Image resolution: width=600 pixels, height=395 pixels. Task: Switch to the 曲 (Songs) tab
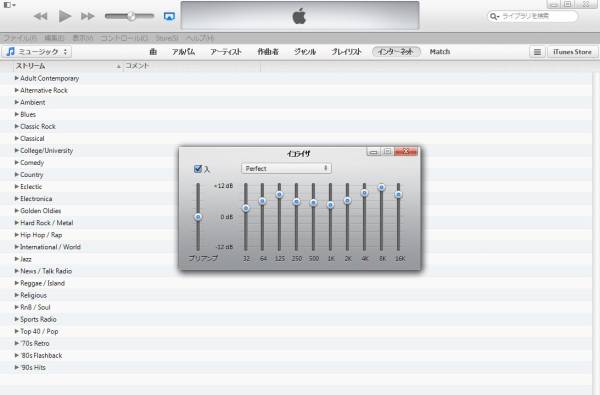153,52
